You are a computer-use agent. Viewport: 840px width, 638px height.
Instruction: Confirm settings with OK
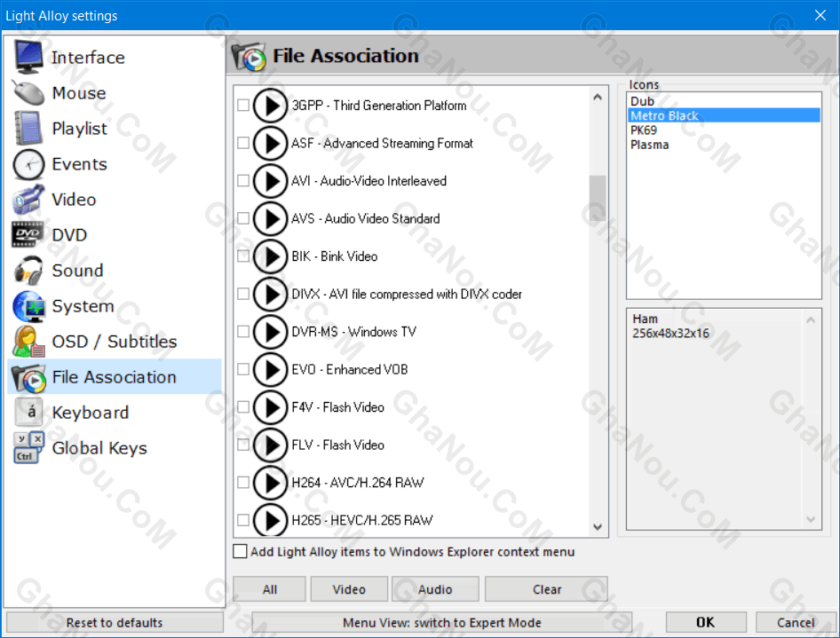[706, 623]
